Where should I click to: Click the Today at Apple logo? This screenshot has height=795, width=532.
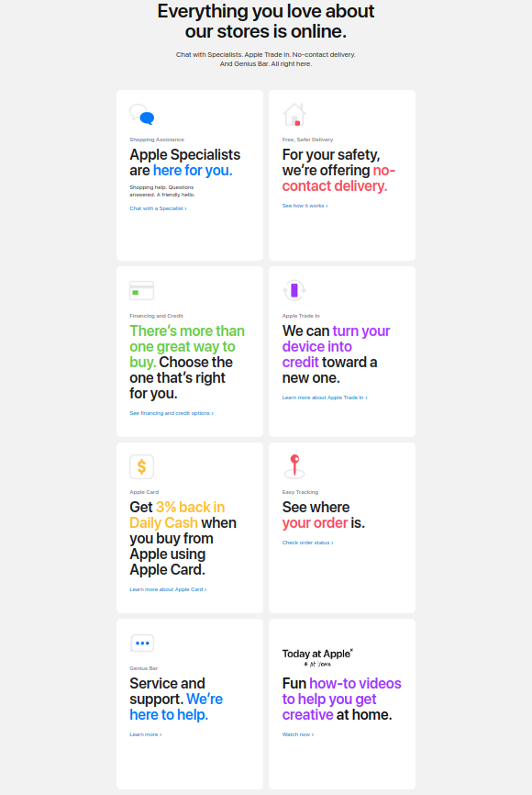coord(317,657)
